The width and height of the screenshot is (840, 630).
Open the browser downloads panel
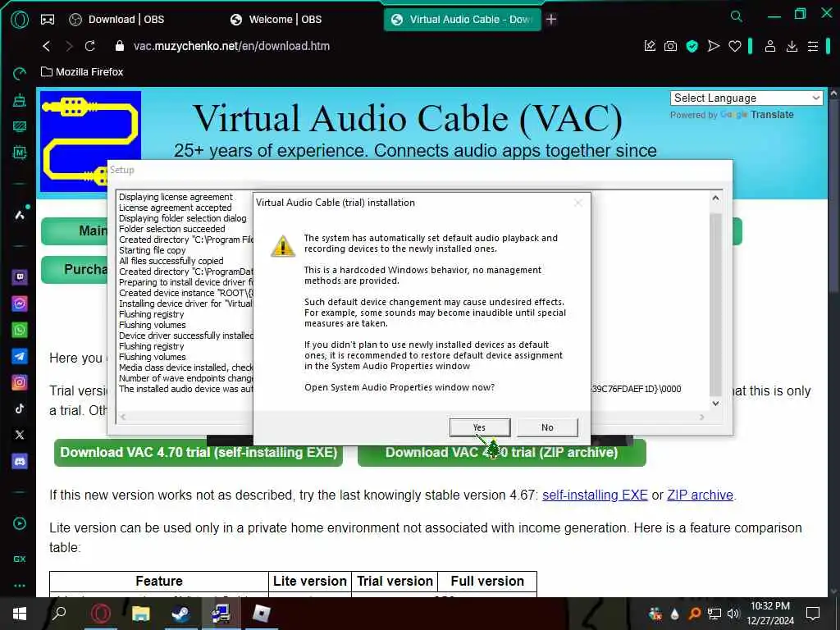click(x=792, y=46)
